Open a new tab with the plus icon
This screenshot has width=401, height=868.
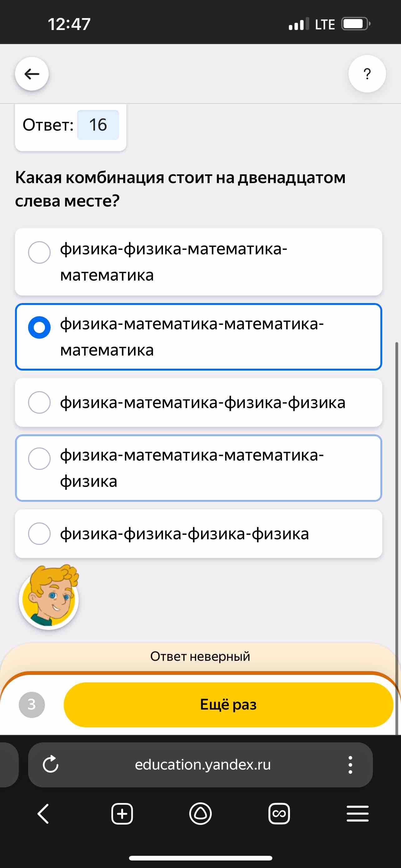coord(122,814)
